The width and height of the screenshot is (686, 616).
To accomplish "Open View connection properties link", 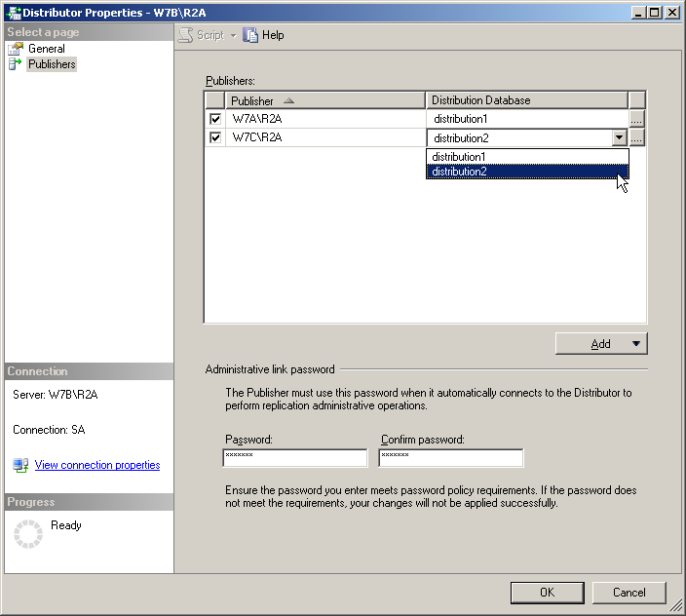I will click(x=97, y=465).
